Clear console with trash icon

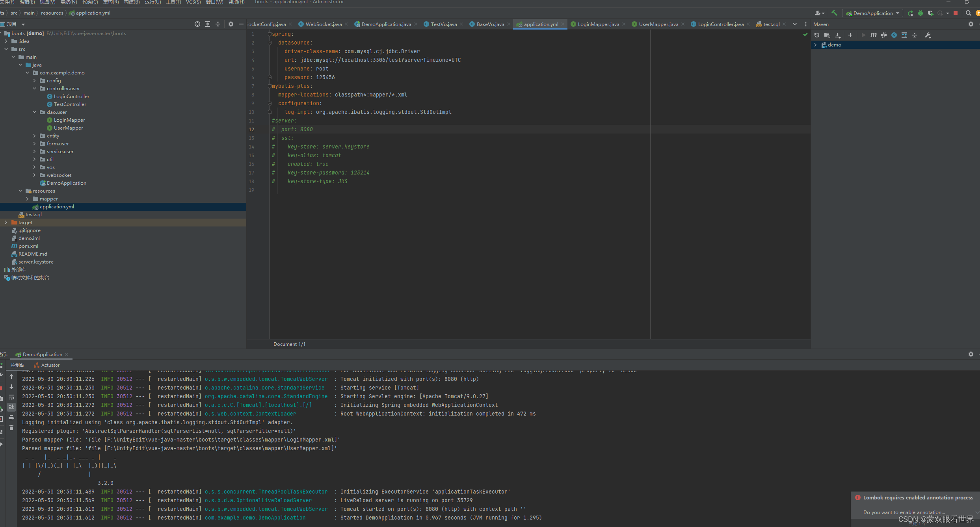(x=11, y=428)
